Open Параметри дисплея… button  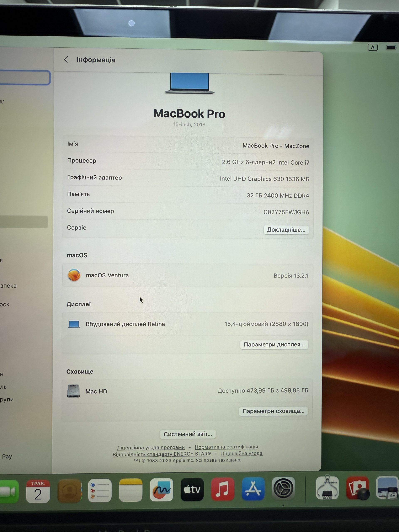coord(274,344)
